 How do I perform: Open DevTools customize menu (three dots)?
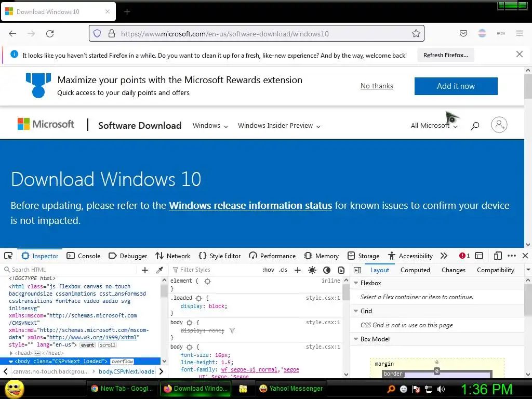(512, 256)
